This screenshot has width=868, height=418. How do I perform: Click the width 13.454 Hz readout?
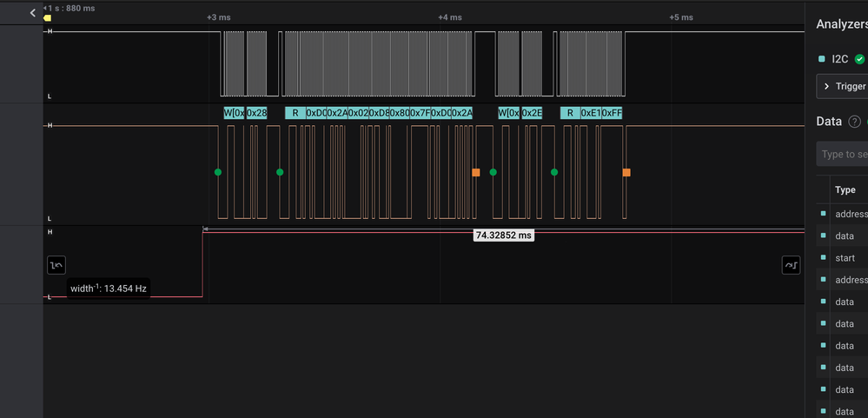[x=109, y=289]
